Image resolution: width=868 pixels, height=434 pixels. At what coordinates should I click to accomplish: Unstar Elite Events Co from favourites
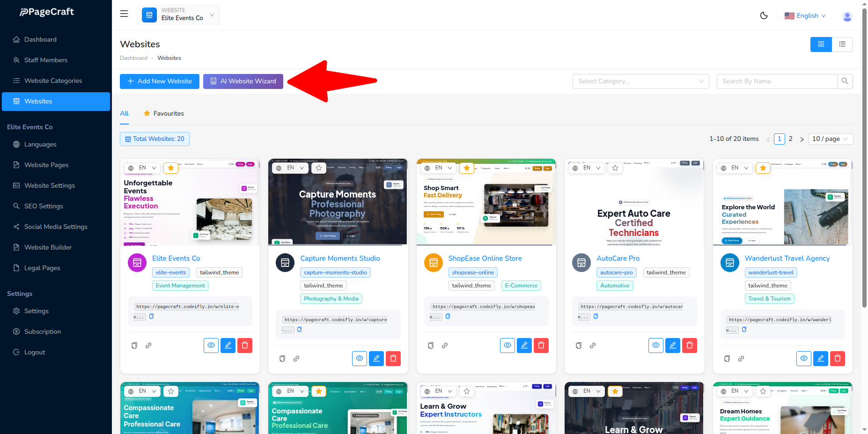pos(170,168)
